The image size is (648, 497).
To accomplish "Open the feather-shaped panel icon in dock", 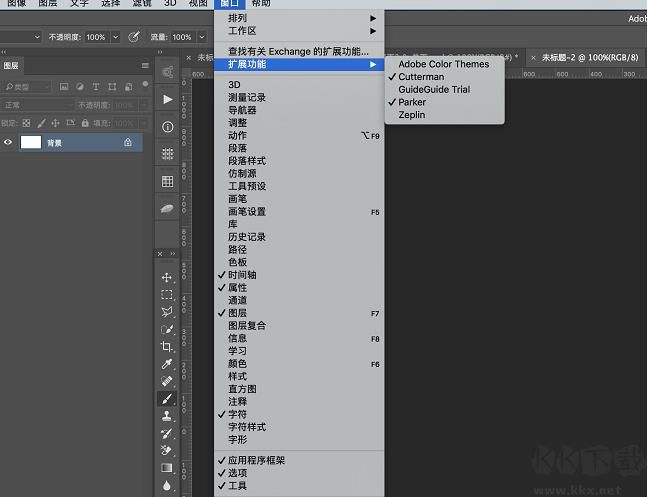I will point(167,209).
